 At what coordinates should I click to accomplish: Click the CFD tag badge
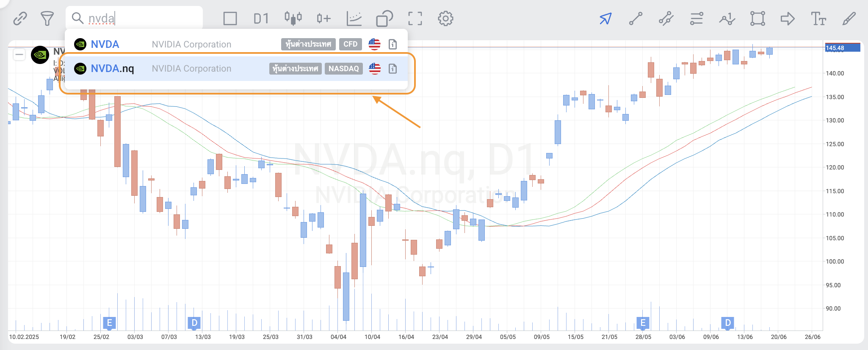[x=351, y=44]
